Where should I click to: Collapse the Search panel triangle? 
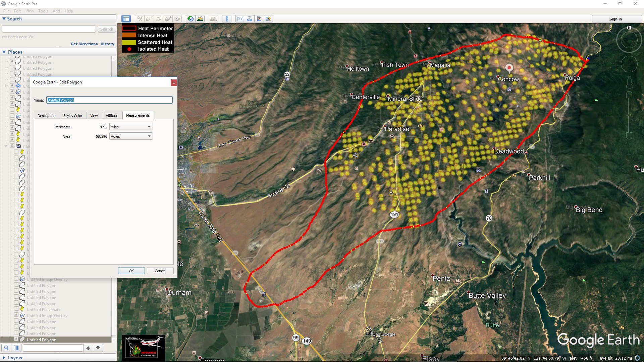coord(4,19)
